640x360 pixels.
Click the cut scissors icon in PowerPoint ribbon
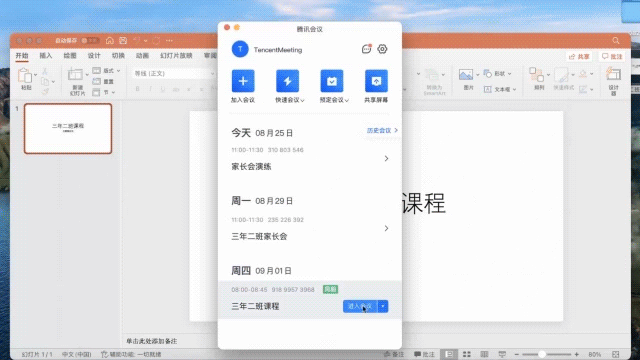coord(45,72)
